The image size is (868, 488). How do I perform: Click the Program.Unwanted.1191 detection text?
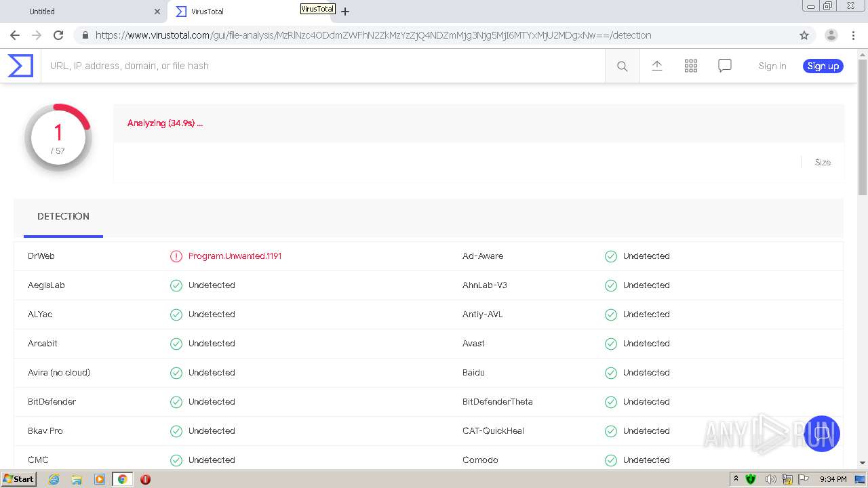coord(235,256)
